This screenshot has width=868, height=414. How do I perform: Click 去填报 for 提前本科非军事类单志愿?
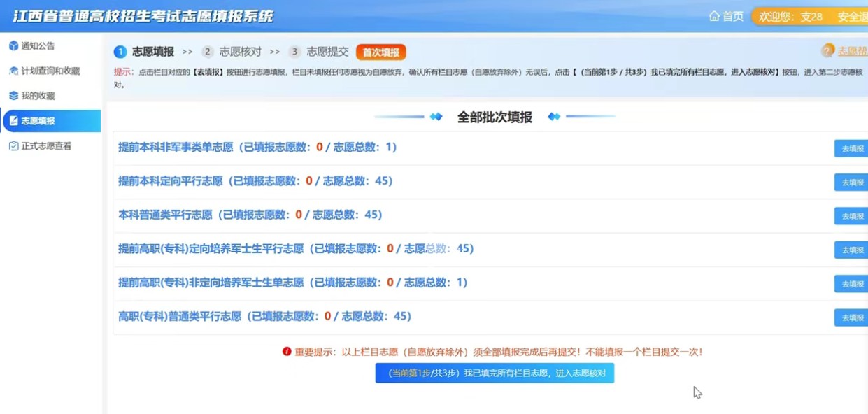coord(851,148)
